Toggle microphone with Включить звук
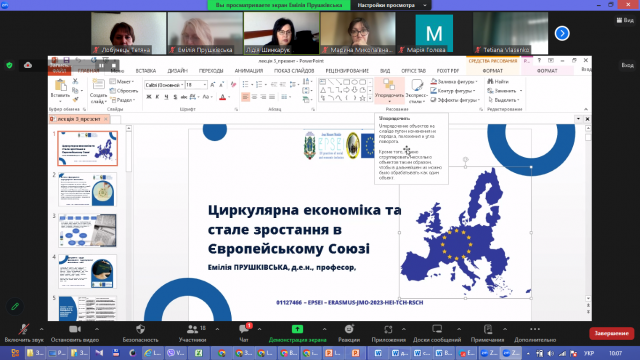 pos(24,333)
